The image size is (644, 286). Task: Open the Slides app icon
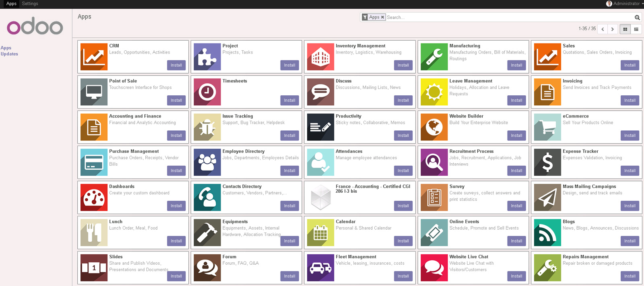pyautogui.click(x=94, y=268)
